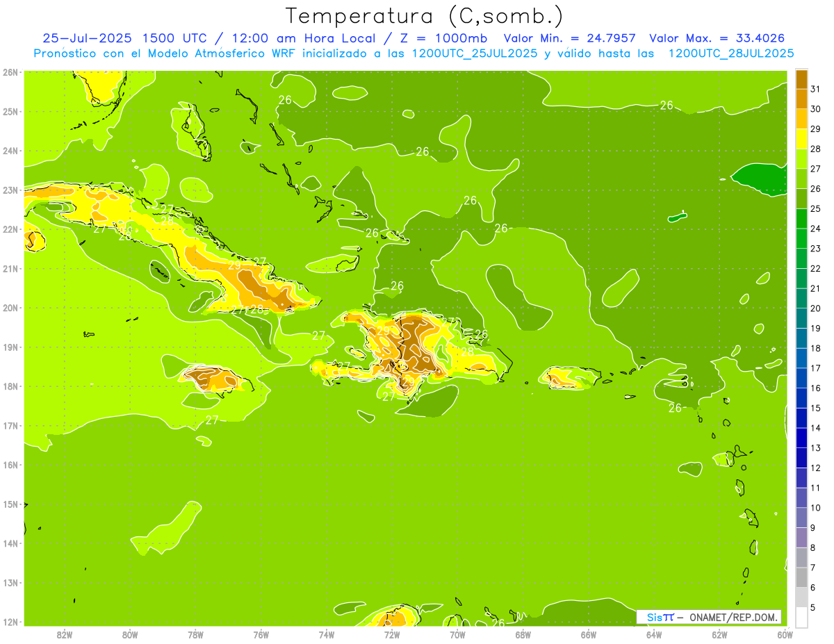The height and width of the screenshot is (644, 834).
Task: Click the 12N latitude label
Action: click(10, 622)
